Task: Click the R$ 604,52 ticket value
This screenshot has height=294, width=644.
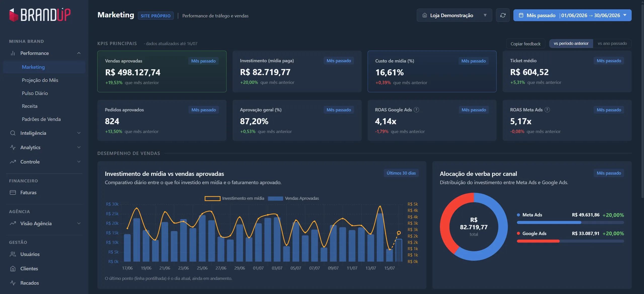Action: (529, 72)
